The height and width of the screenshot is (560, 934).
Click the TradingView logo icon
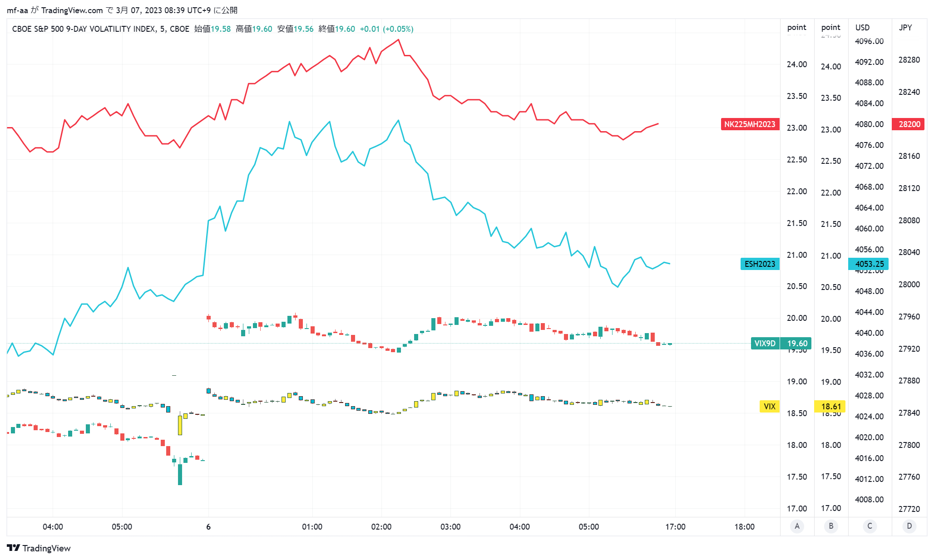tap(13, 548)
